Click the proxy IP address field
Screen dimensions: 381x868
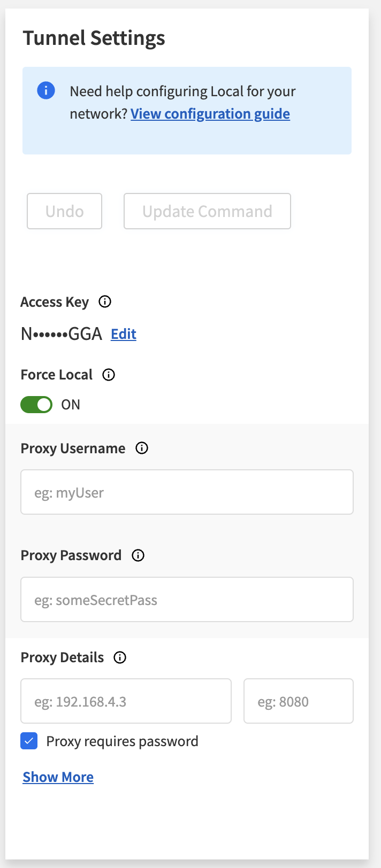click(126, 701)
